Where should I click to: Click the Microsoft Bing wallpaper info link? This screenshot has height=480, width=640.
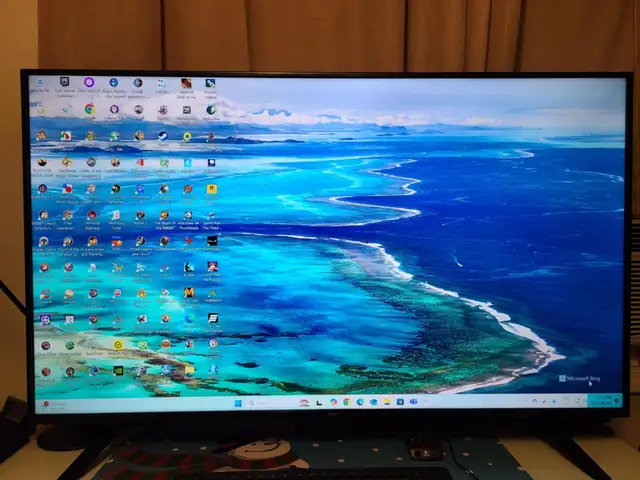580,379
